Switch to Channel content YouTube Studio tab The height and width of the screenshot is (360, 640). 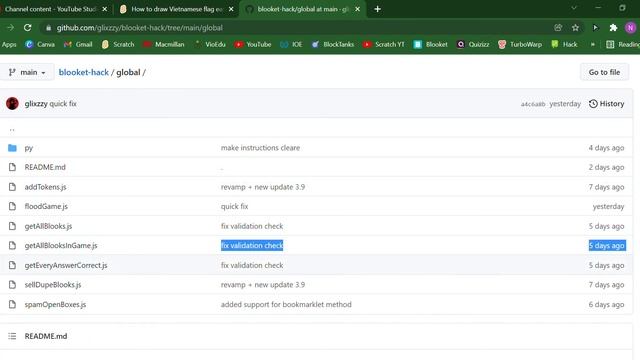click(50, 9)
